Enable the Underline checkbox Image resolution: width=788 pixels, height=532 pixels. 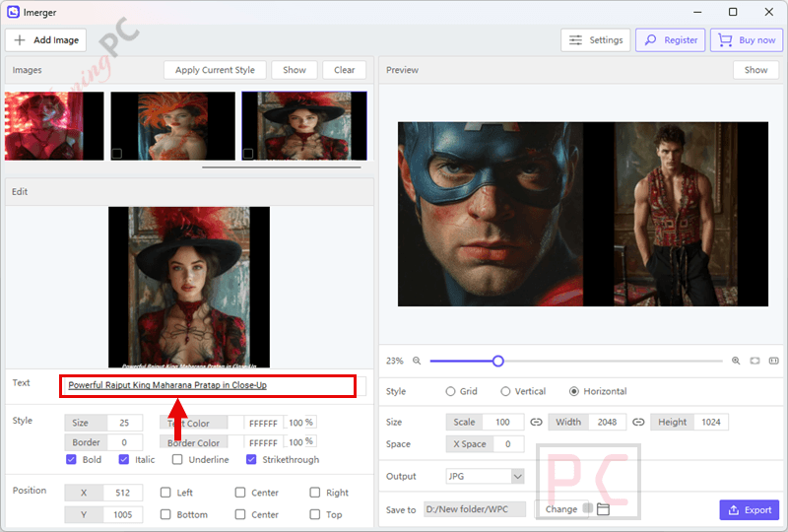[x=177, y=460]
